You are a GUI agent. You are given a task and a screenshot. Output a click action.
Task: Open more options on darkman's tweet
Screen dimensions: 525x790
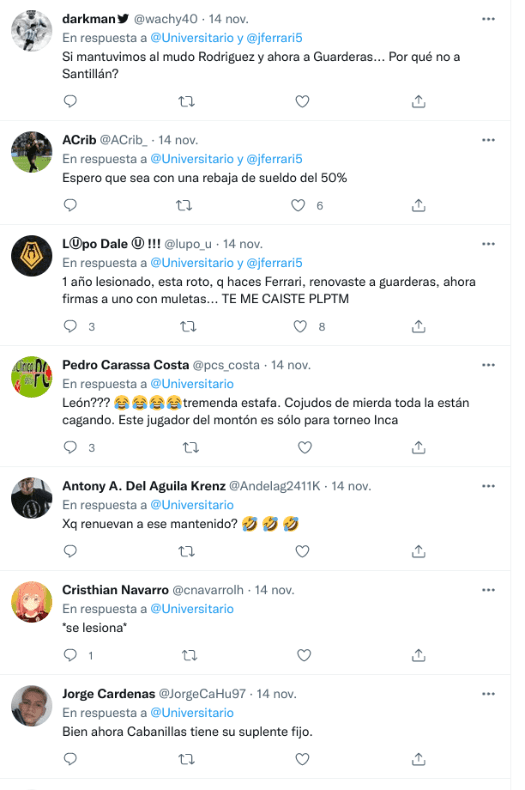click(x=488, y=19)
